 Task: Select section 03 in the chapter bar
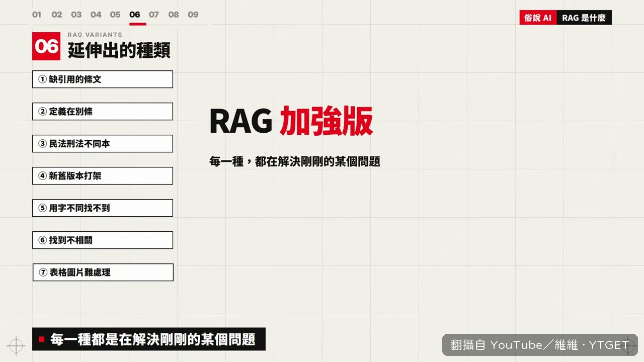pyautogui.click(x=76, y=15)
